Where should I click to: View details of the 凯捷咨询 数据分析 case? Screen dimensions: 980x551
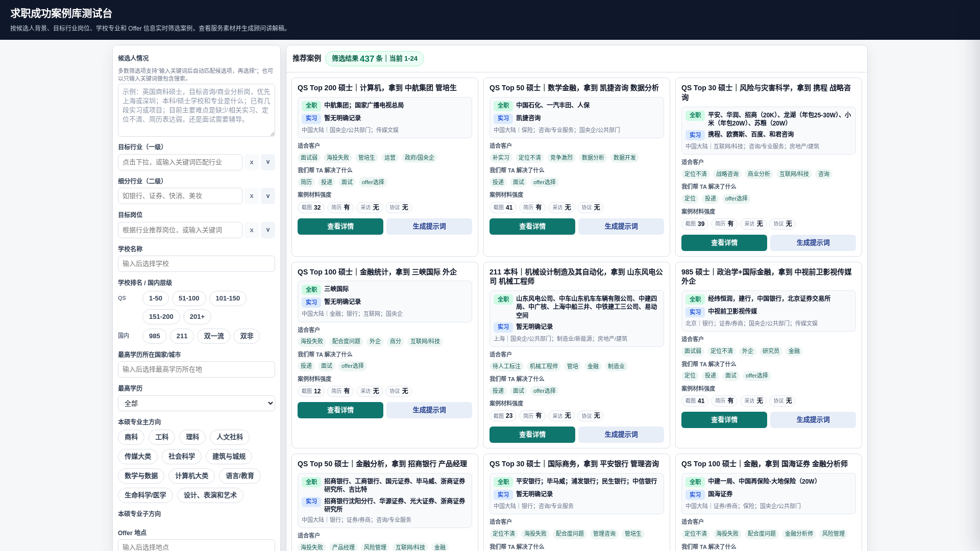point(532,227)
